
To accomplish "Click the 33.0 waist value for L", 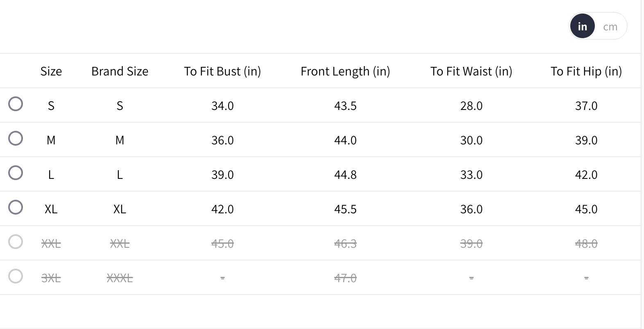I will tap(471, 175).
